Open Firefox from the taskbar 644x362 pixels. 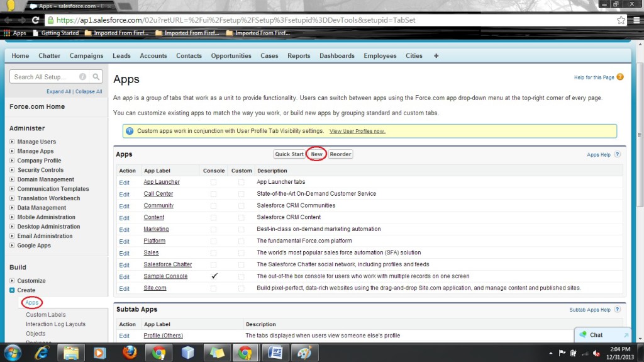tap(130, 353)
